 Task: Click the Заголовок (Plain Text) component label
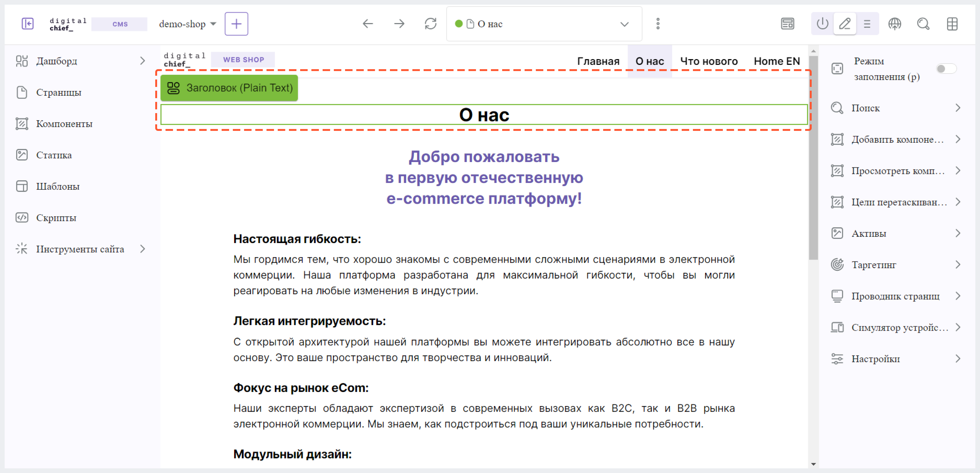coord(229,88)
